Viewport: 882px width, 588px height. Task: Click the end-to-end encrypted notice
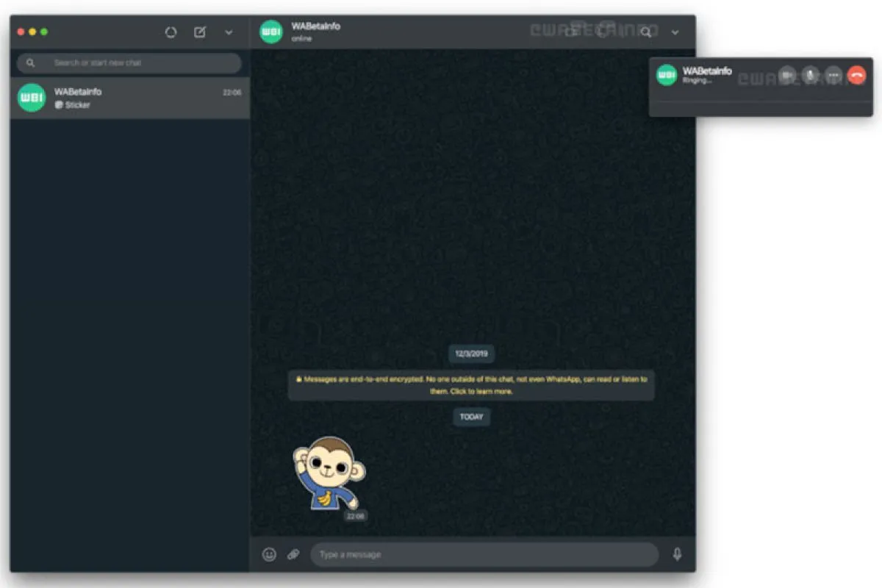[471, 385]
